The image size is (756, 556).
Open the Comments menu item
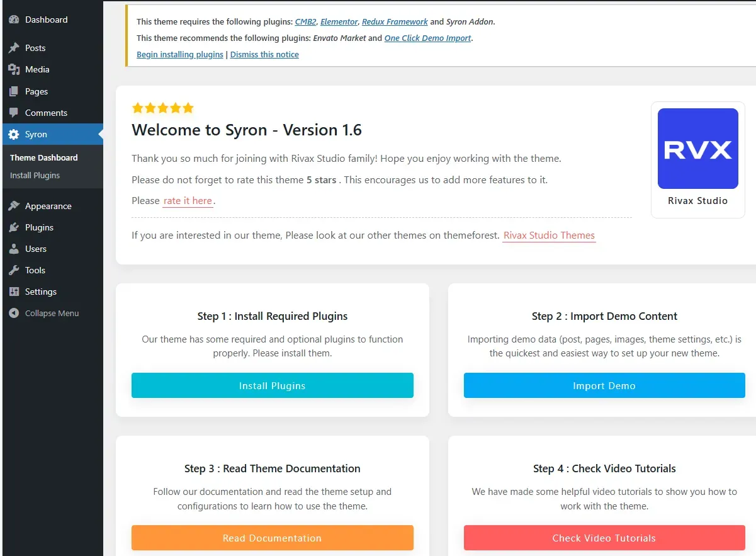(52, 113)
